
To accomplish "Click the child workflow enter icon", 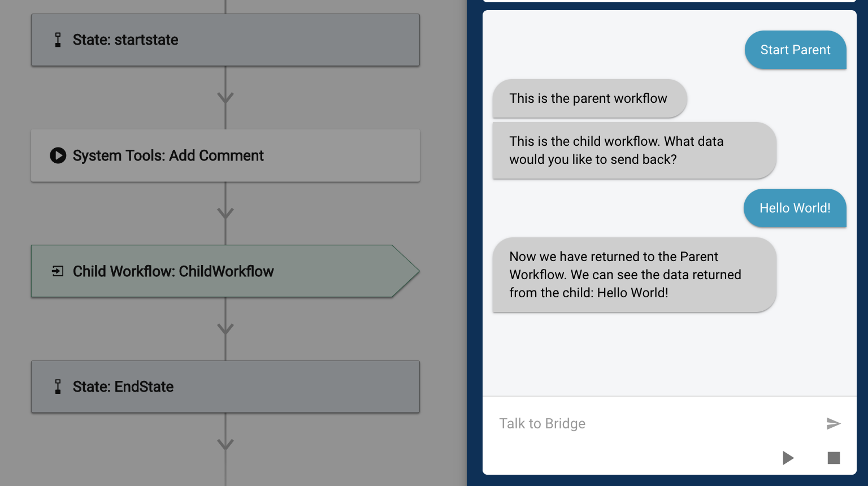I will pos(58,271).
